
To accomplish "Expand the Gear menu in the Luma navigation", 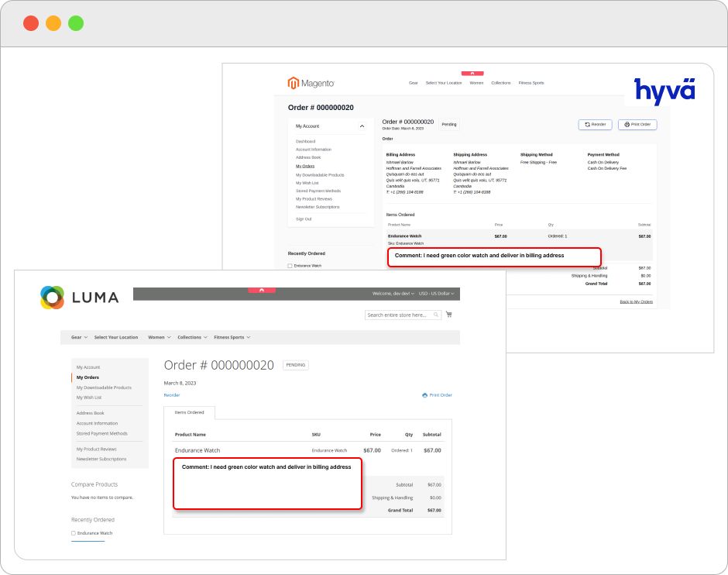I will [77, 337].
